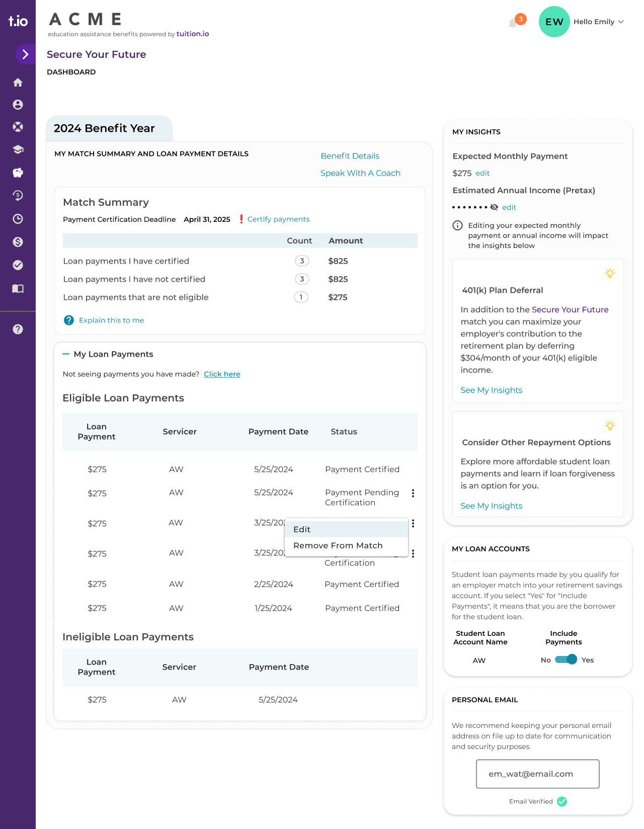Expand the sidebar with the chevron button

pos(25,54)
